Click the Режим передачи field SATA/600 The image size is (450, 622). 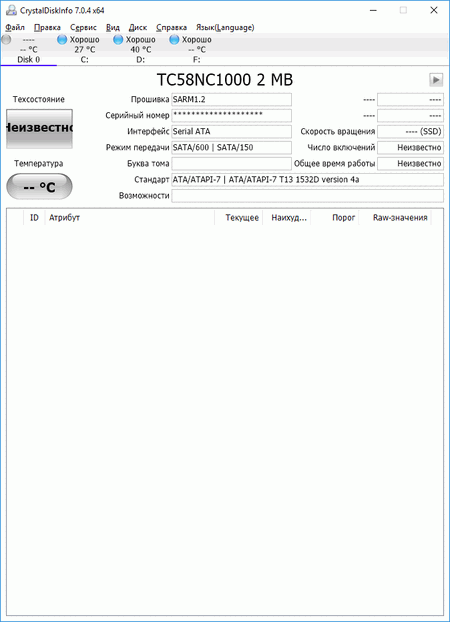pyautogui.click(x=231, y=147)
